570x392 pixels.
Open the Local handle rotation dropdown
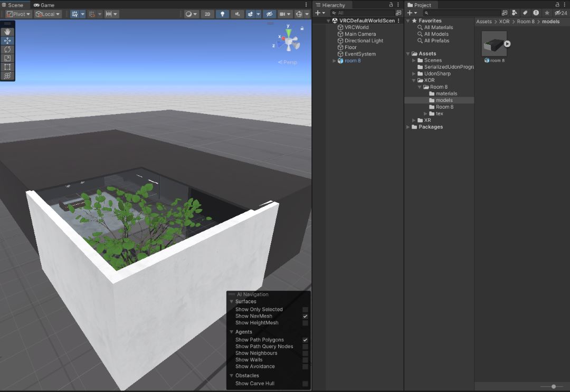(47, 14)
